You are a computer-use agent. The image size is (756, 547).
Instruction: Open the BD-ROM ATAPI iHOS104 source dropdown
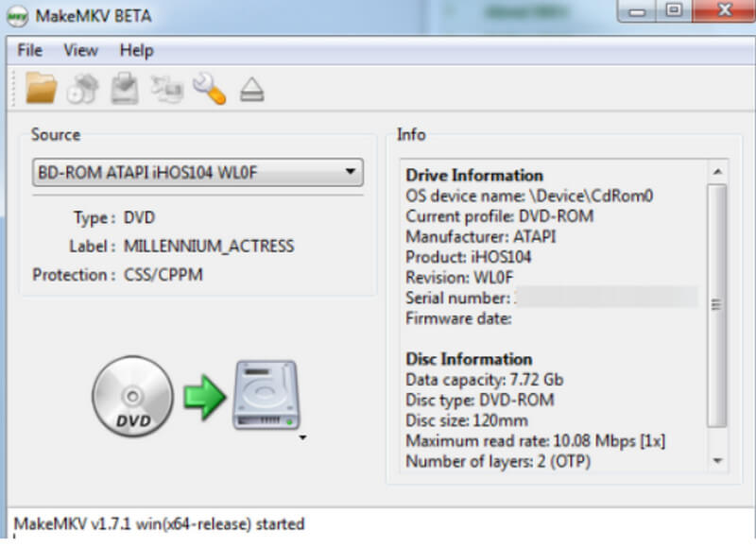point(198,172)
